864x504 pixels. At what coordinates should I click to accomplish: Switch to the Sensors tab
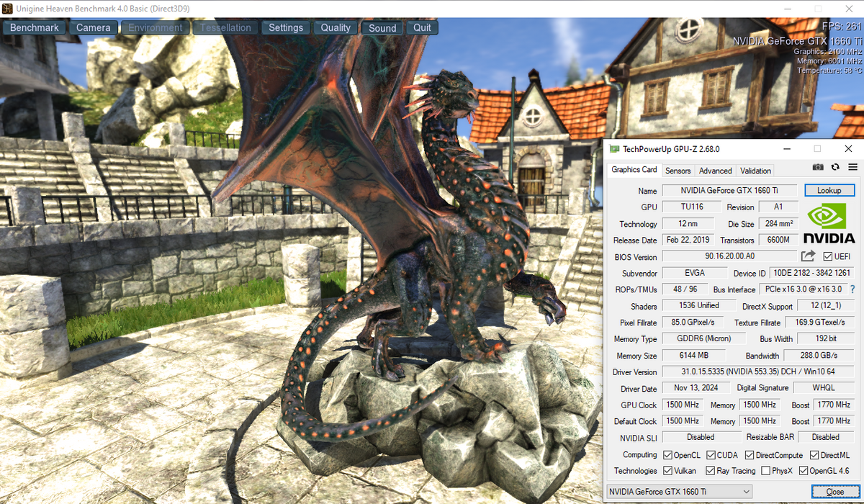coord(678,171)
